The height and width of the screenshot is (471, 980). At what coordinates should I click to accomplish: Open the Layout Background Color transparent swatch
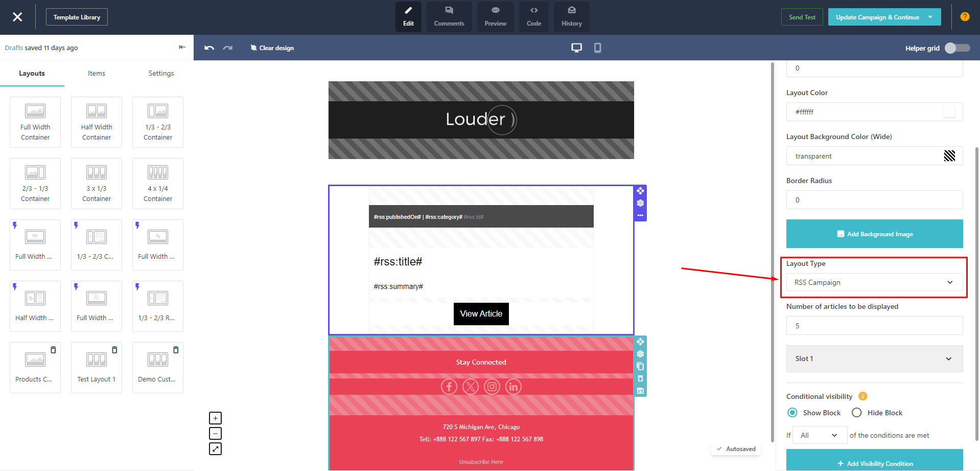click(949, 156)
